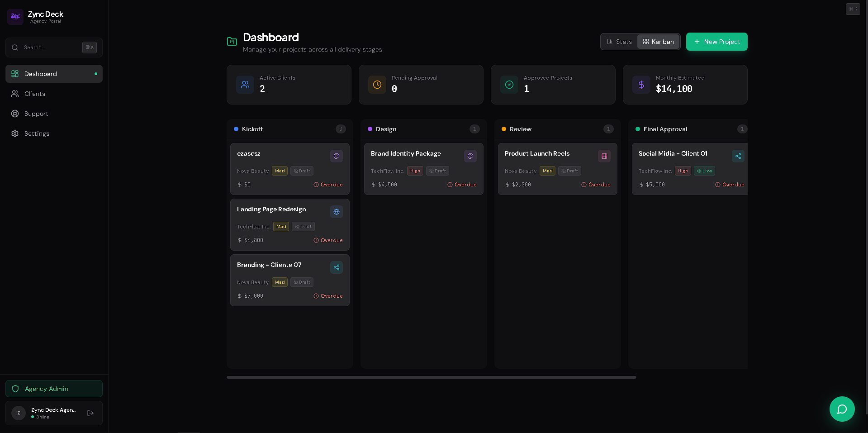Click the Draft badge on Product Launch Reels
The height and width of the screenshot is (433, 868).
click(569, 171)
